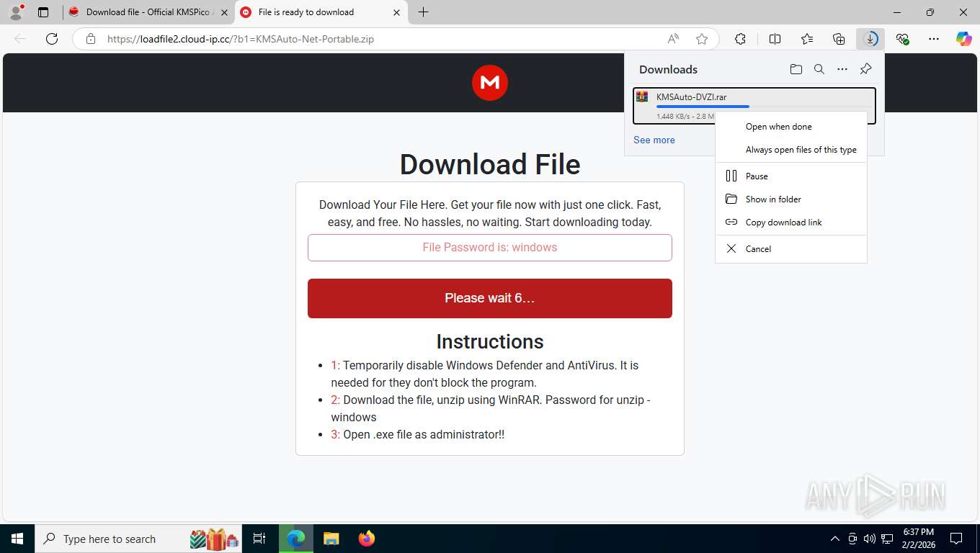Open volume control
Image resolution: width=980 pixels, height=553 pixels.
(x=870, y=539)
